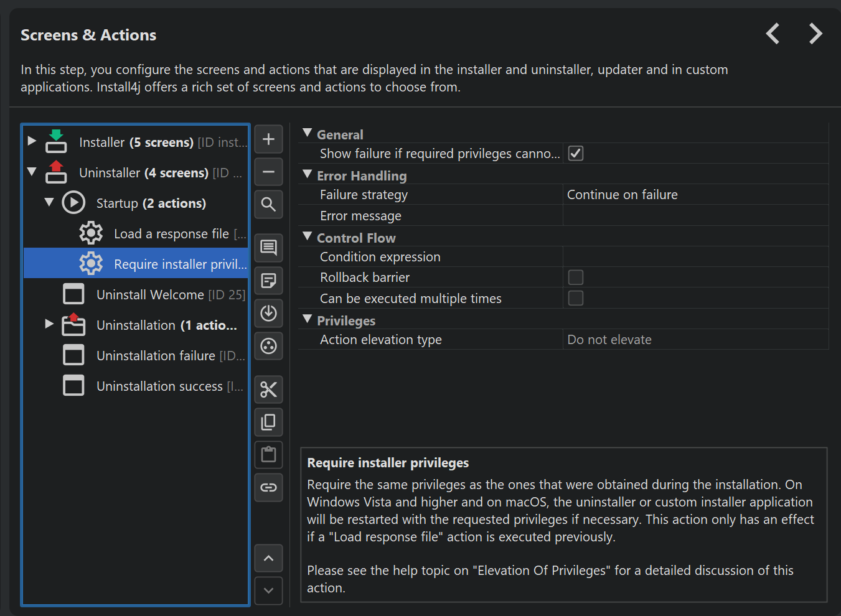Open the Failure strategy dropdown
Screen dimensions: 841x616
coord(695,195)
